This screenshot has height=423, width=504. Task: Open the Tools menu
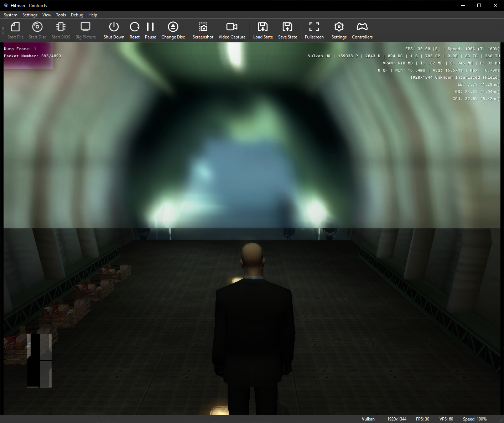point(61,15)
